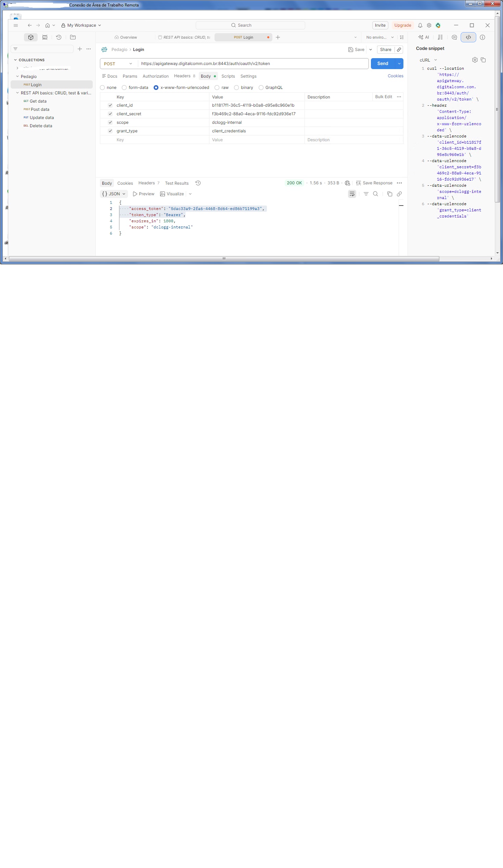503x868 pixels.
Task: Copy the cURL snippet to clipboard
Action: 483,60
